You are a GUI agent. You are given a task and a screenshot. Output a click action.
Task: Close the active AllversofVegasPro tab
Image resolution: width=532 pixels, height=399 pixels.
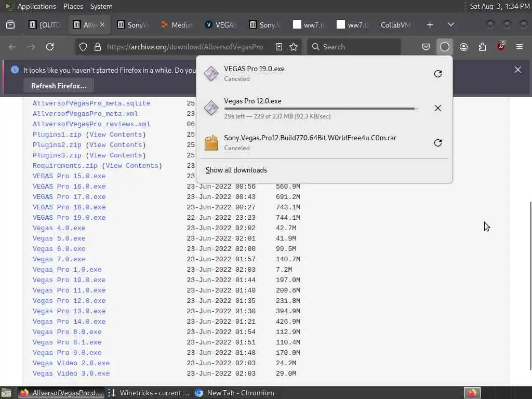102,24
